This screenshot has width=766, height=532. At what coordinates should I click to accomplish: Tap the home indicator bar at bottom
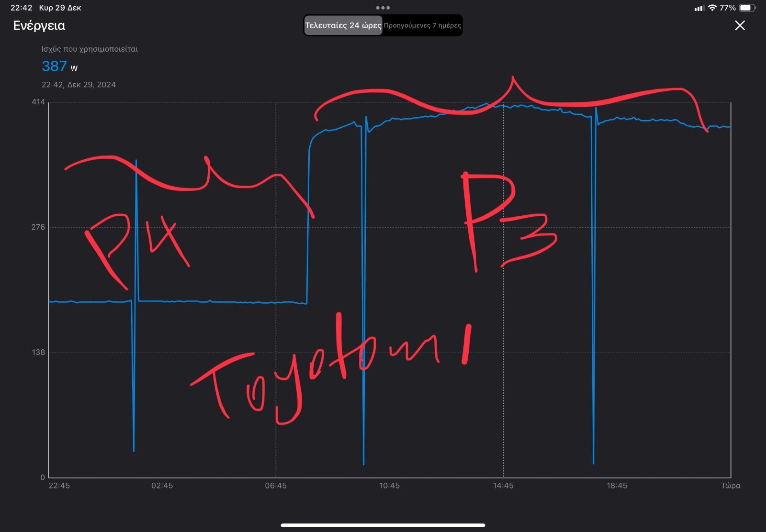tap(383, 525)
